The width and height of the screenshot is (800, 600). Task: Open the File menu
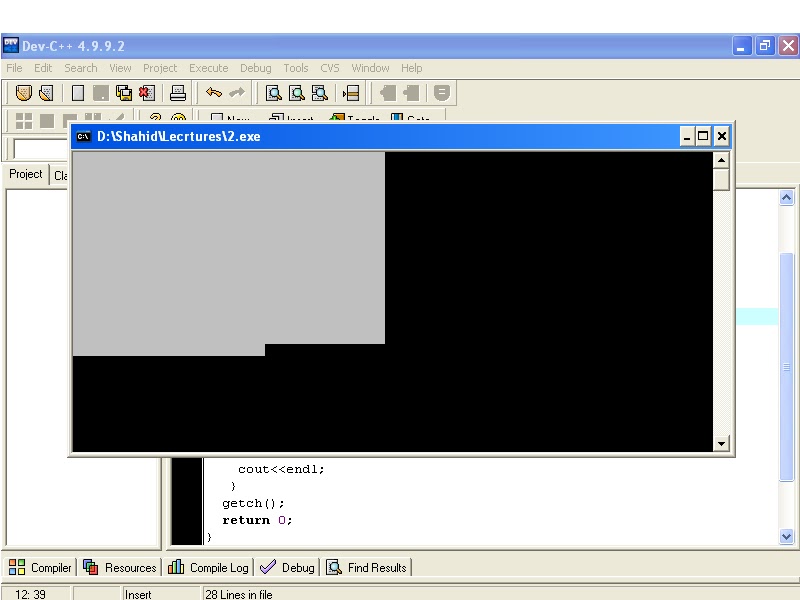[x=14, y=68]
